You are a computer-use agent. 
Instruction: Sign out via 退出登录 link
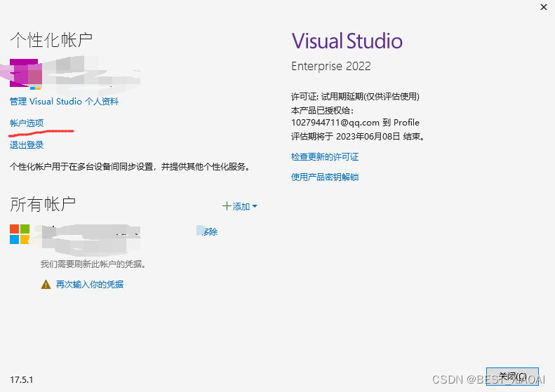[x=27, y=145]
